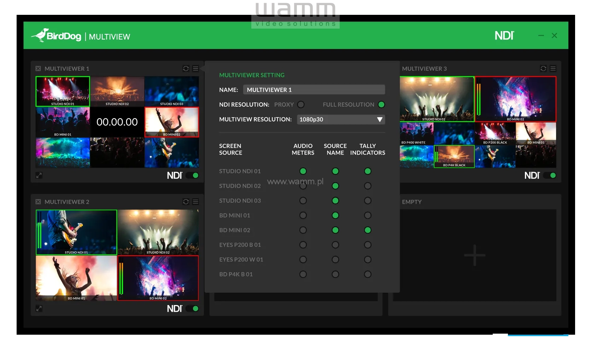Viewport: 591px width, 364px height.
Task: Hide source name for Studio NDI 02
Action: (335, 186)
